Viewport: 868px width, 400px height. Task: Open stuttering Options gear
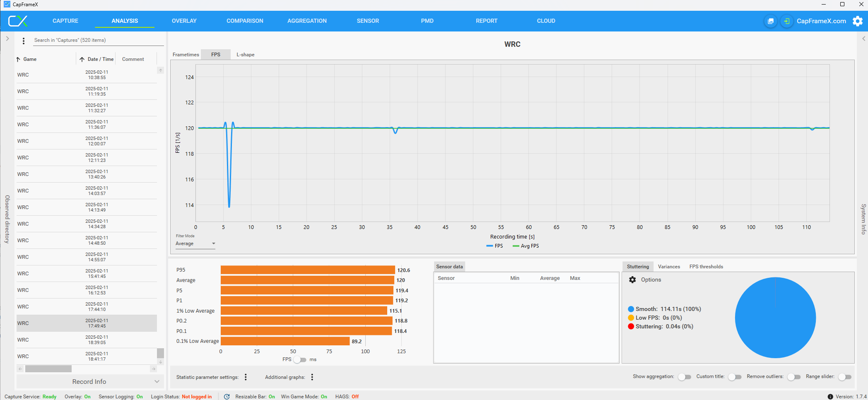(x=632, y=280)
